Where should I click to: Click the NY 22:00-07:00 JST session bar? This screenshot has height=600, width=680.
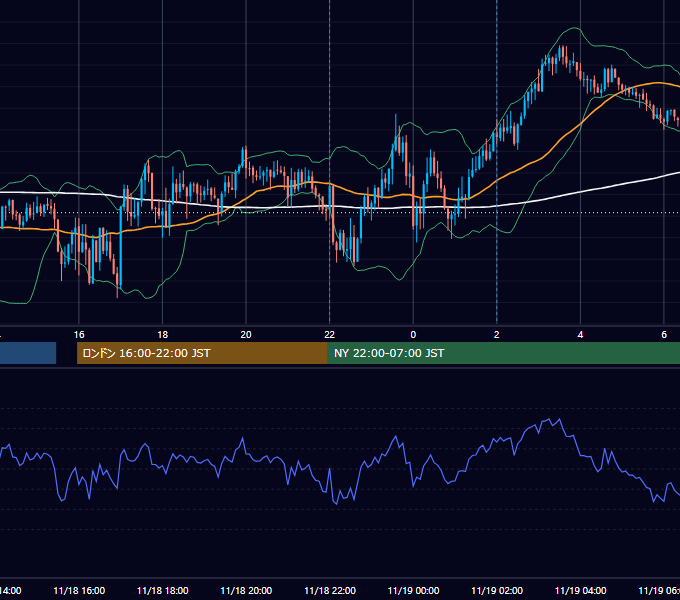click(x=503, y=353)
